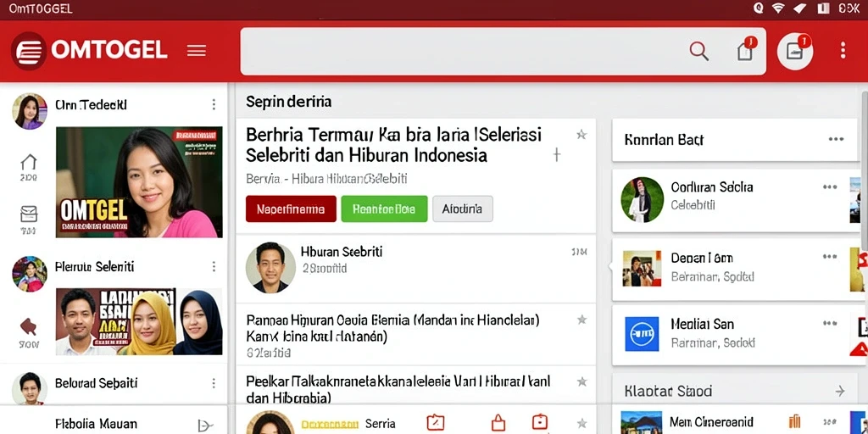This screenshot has height=434, width=868.
Task: Click the Fkbolia Mauan row label
Action: 97,425
